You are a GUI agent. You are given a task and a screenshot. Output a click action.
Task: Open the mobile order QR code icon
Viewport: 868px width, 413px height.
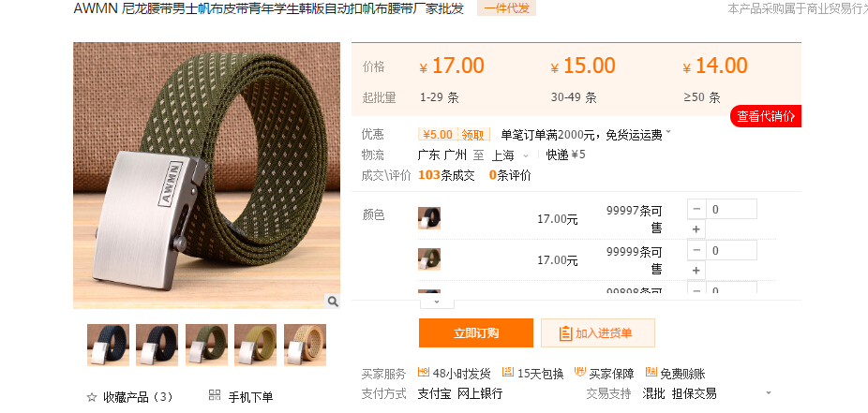pyautogui.click(x=215, y=395)
